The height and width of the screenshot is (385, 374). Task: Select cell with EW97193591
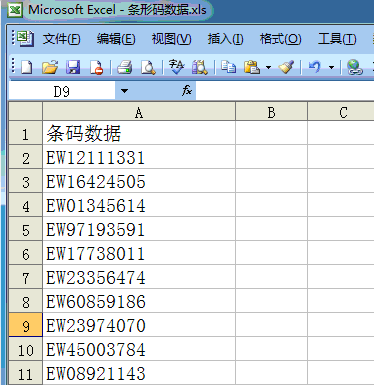click(x=139, y=229)
